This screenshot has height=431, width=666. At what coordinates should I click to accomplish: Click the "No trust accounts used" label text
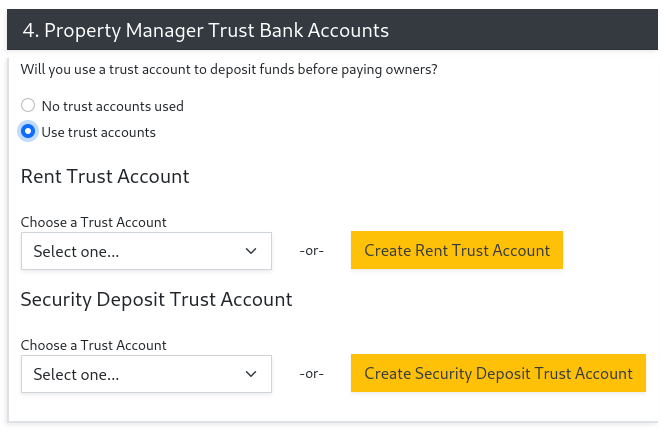coord(112,106)
